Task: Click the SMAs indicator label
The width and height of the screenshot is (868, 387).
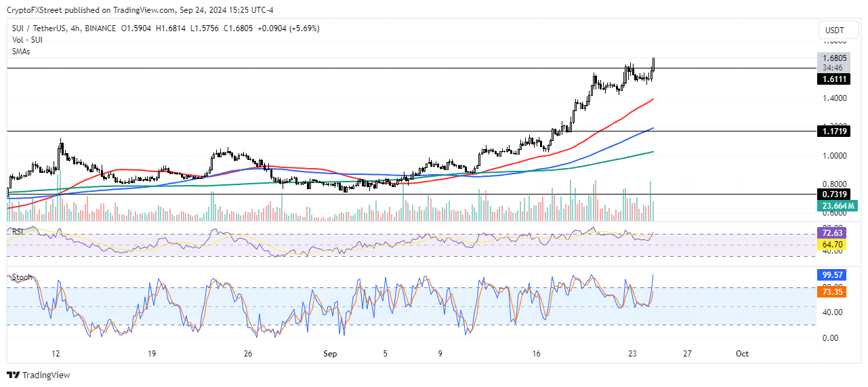Action: 20,52
